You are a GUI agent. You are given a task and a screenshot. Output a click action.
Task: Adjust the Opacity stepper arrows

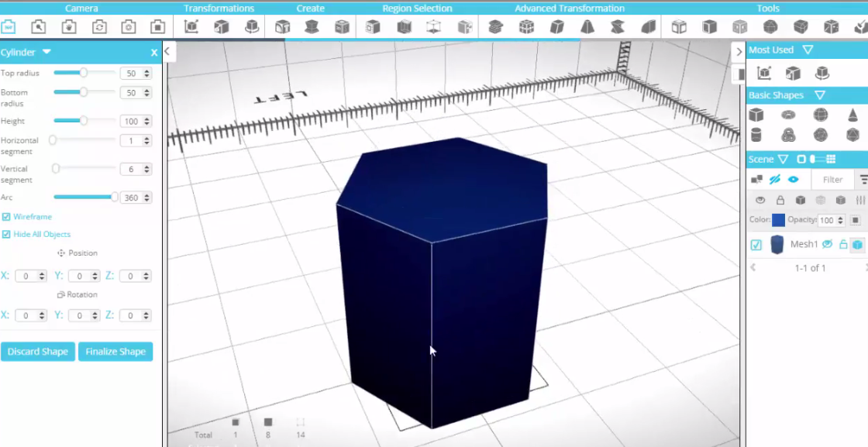840,220
